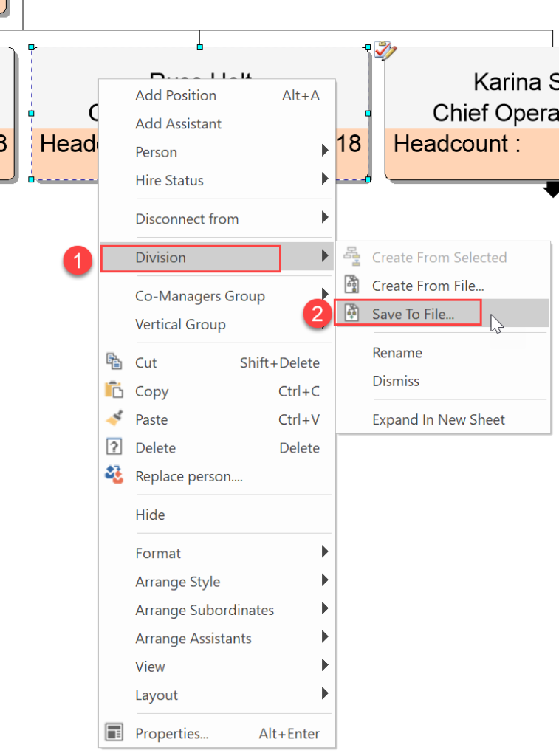Click the Properties window icon
Image resolution: width=559 pixels, height=756 pixels.
point(114,732)
